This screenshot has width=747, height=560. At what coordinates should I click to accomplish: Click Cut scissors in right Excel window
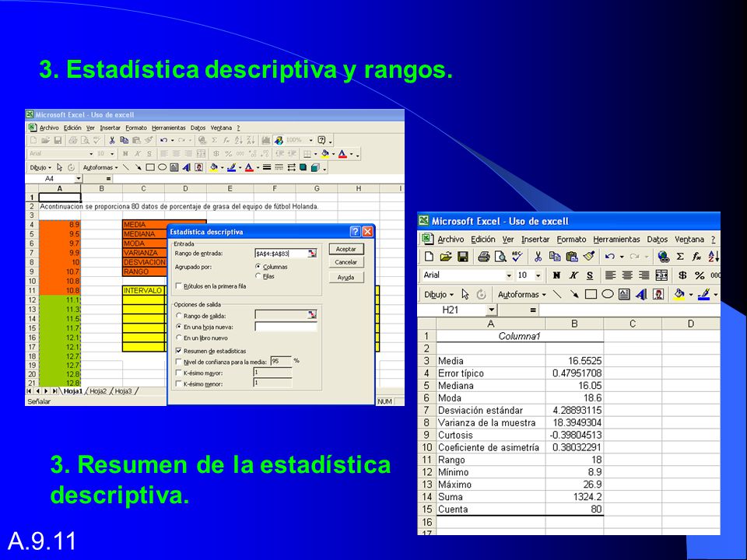tap(538, 257)
